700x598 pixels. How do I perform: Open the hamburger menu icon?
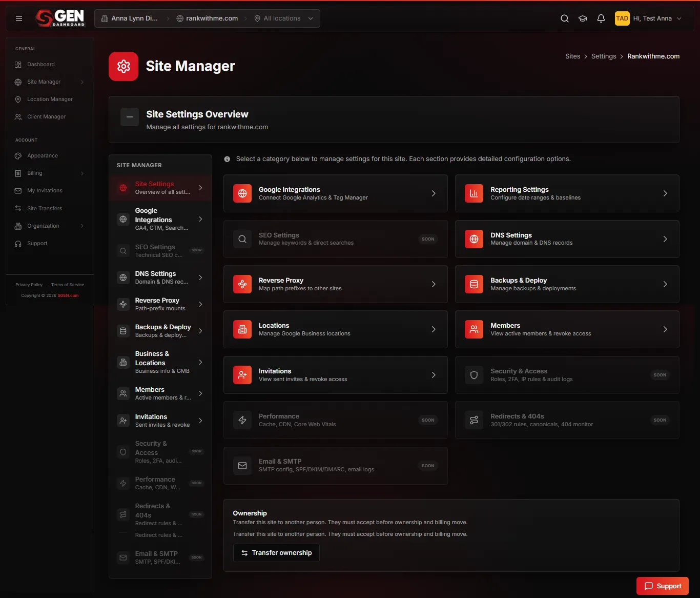coord(19,18)
